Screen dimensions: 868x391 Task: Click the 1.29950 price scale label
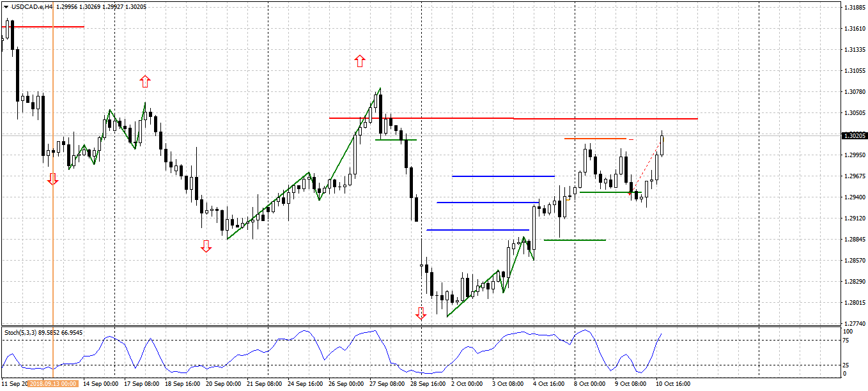point(855,155)
